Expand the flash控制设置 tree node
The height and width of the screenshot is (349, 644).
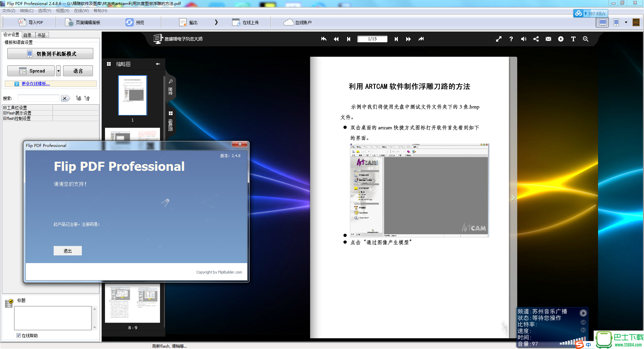(x=5, y=118)
